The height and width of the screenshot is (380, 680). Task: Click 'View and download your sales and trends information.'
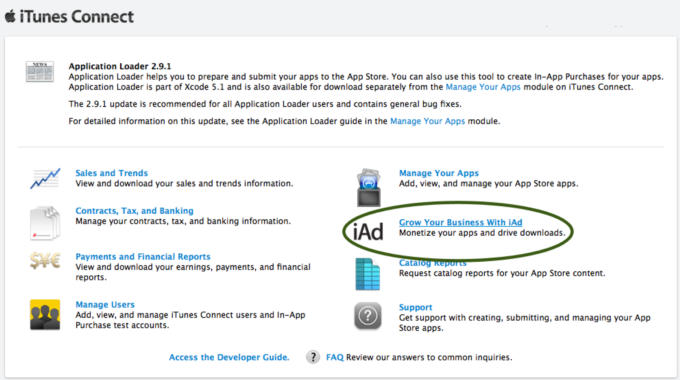click(x=184, y=183)
